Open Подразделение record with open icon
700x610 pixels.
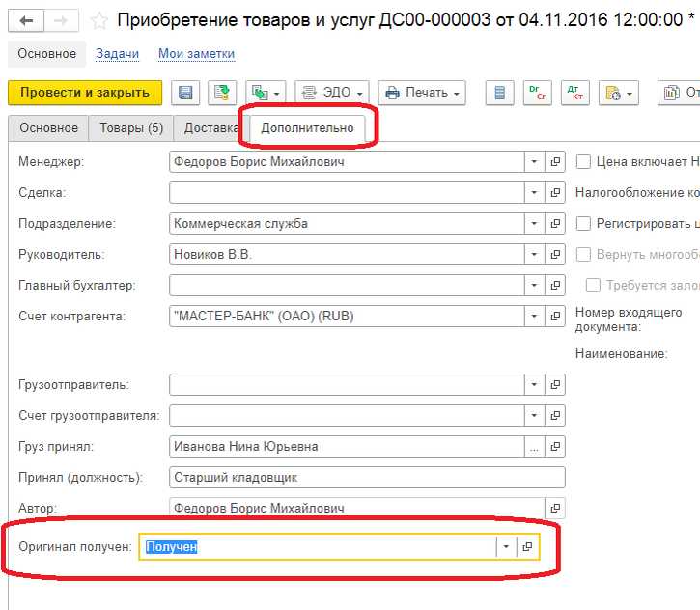[x=555, y=223]
